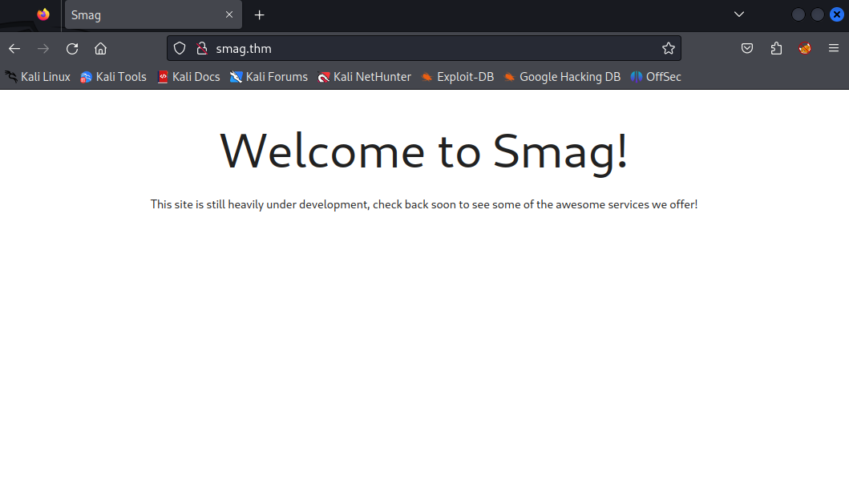Click the FoxyProxy extension icon
This screenshot has height=504, width=849.
[805, 49]
